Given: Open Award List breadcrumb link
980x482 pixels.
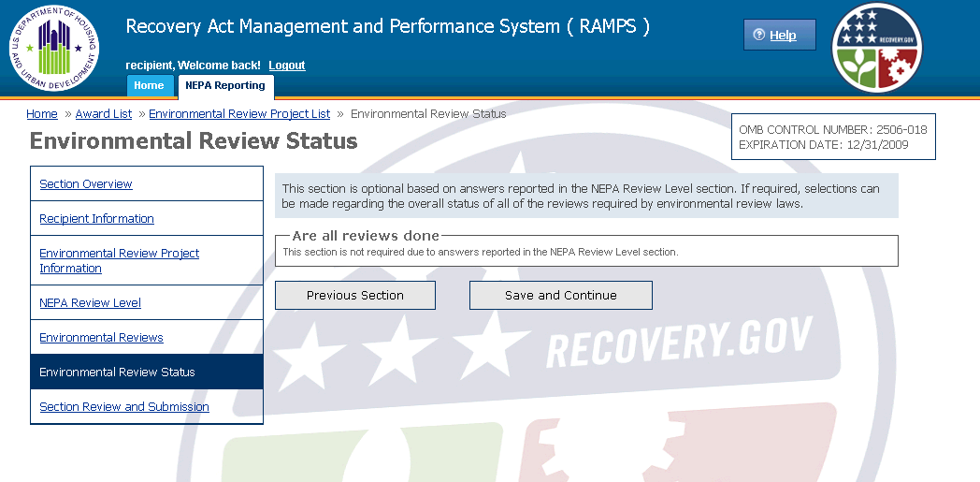Looking at the screenshot, I should pyautogui.click(x=104, y=114).
